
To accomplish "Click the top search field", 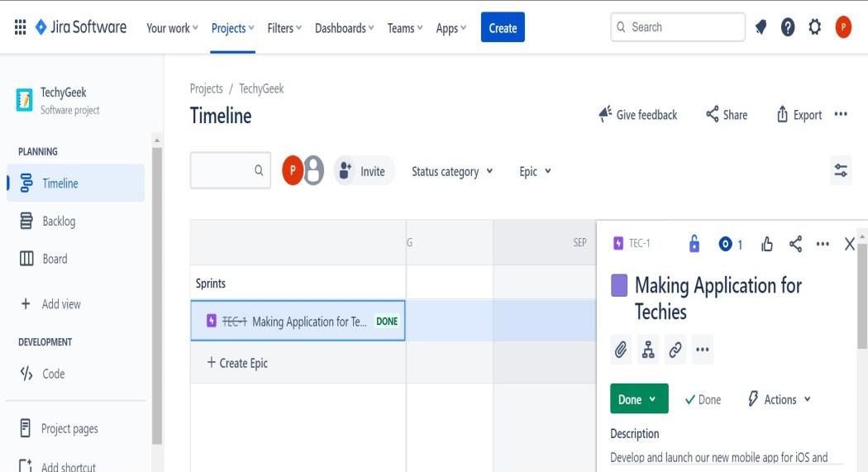I will pyautogui.click(x=678, y=27).
